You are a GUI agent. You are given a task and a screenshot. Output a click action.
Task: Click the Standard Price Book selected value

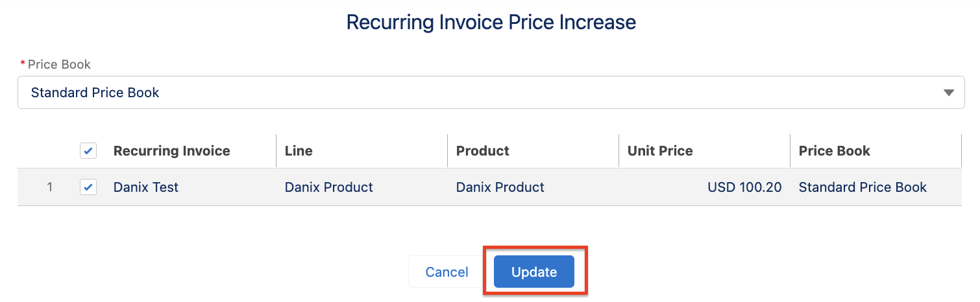point(95,93)
